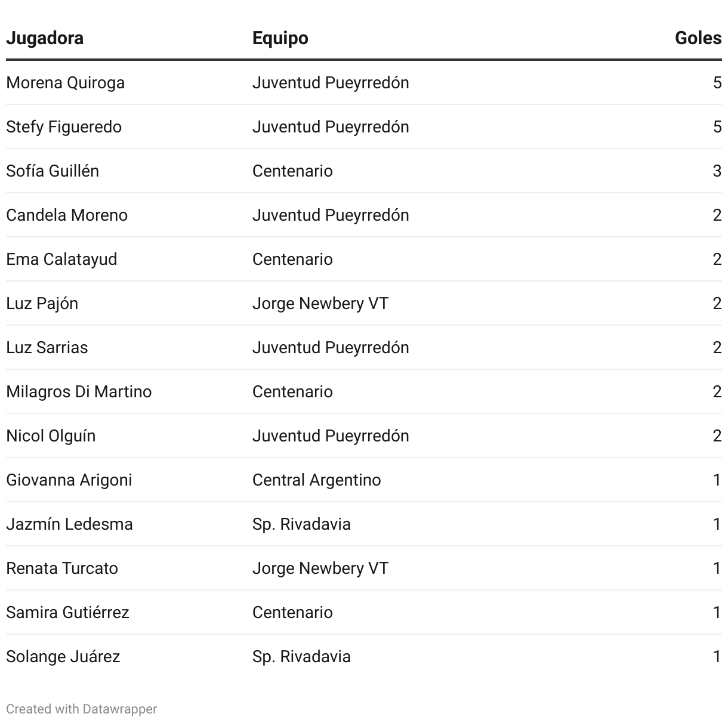This screenshot has height=723, width=728.
Task: Click Central Argentino team cell
Action: (316, 480)
